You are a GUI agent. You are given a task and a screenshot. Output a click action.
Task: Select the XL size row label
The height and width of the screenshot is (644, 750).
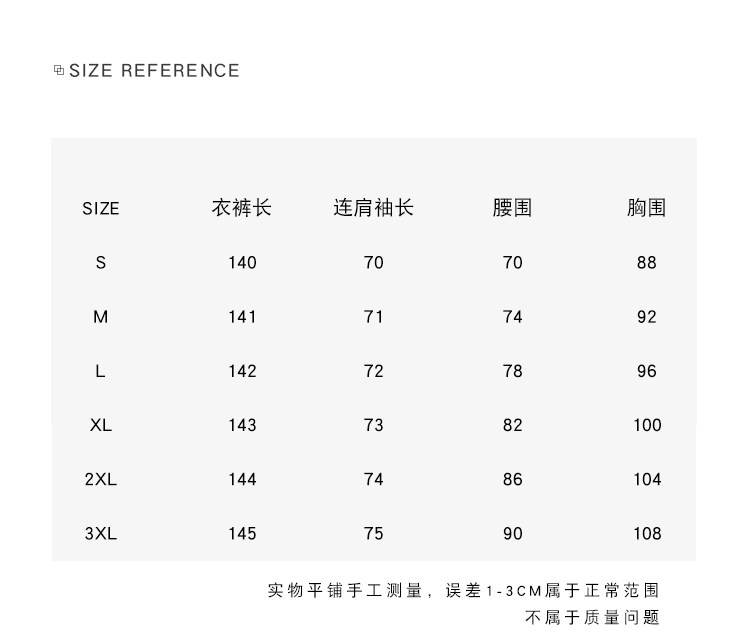click(100, 425)
